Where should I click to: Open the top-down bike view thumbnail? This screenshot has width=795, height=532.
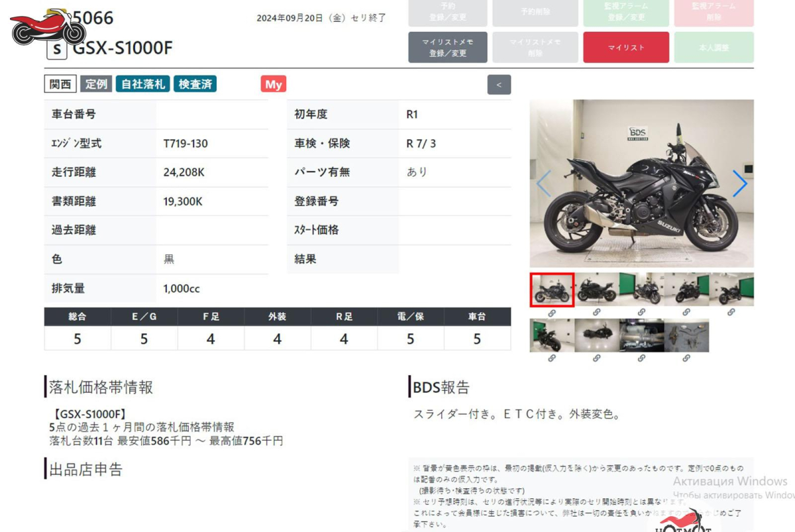tap(597, 336)
